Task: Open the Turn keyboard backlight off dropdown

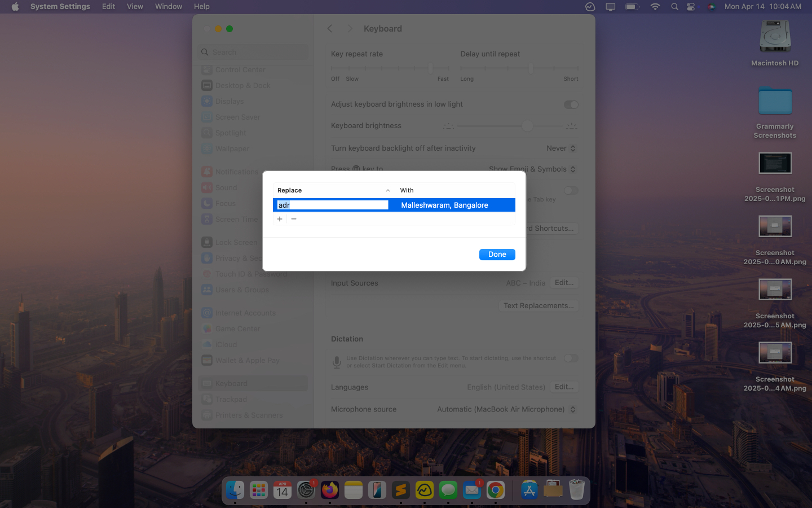Action: 561,148
